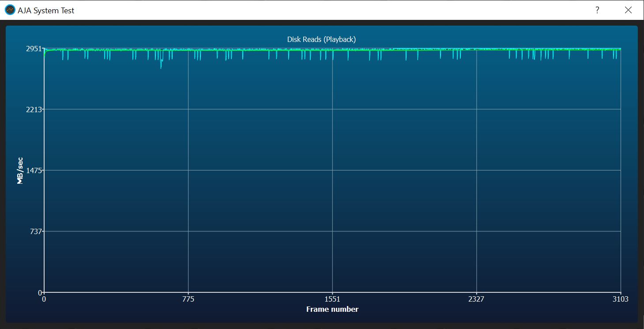Select the 737 y-axis label
Image resolution: width=644 pixels, height=329 pixels.
37,231
